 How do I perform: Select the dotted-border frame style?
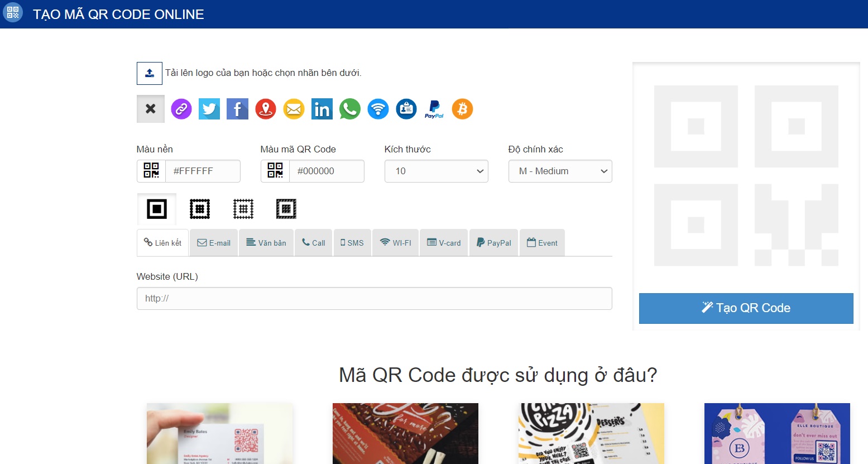click(243, 209)
